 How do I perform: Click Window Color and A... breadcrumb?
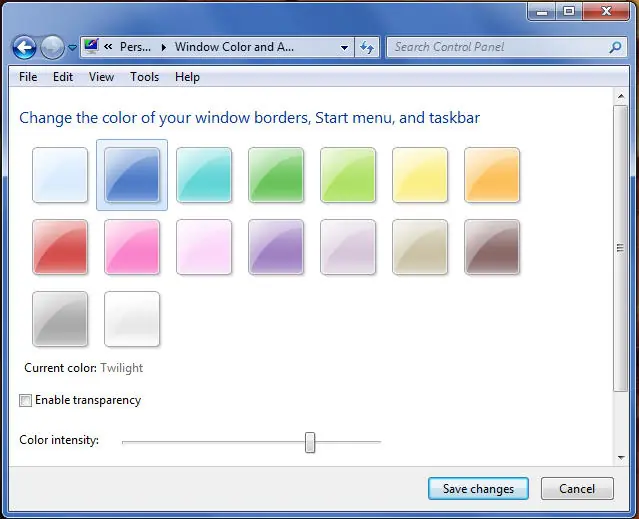(234, 47)
